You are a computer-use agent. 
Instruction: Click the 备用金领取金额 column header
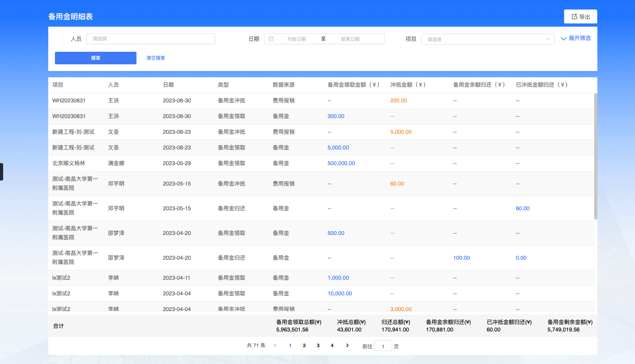353,85
